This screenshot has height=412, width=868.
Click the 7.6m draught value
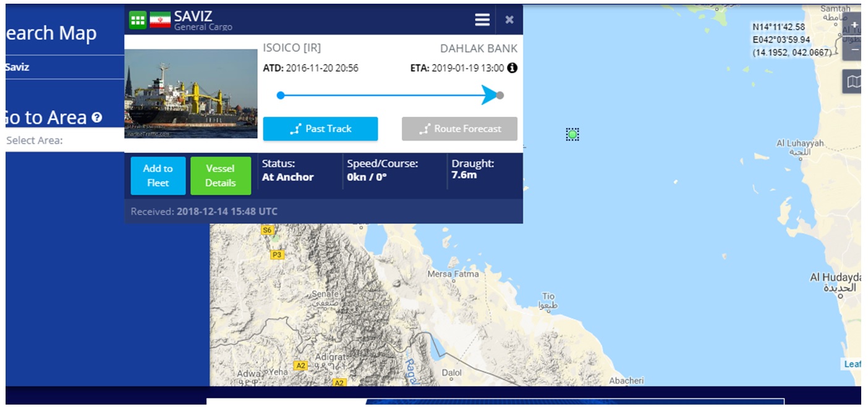(464, 175)
